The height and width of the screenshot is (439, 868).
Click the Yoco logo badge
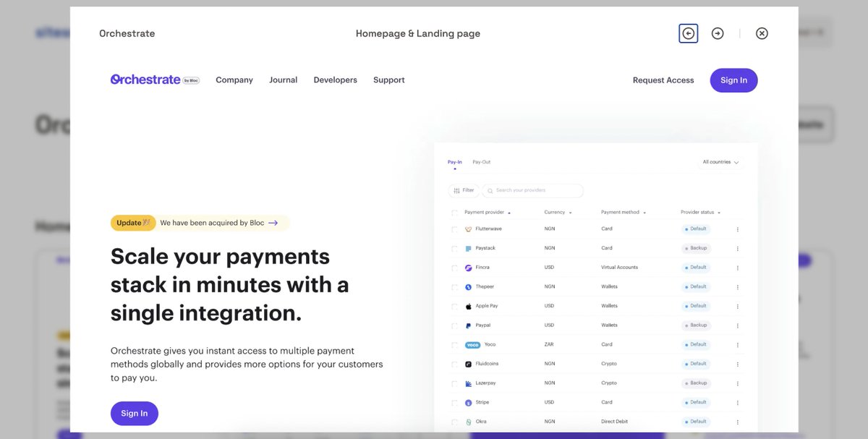click(472, 345)
